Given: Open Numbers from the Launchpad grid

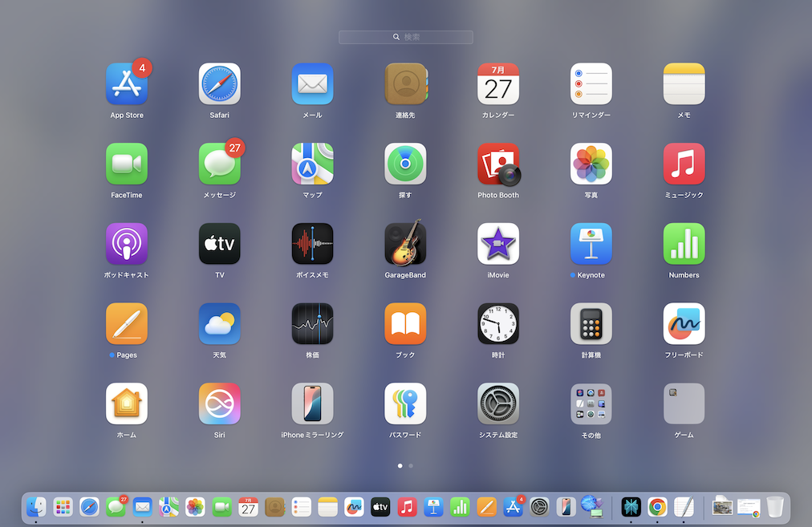Looking at the screenshot, I should [x=684, y=244].
